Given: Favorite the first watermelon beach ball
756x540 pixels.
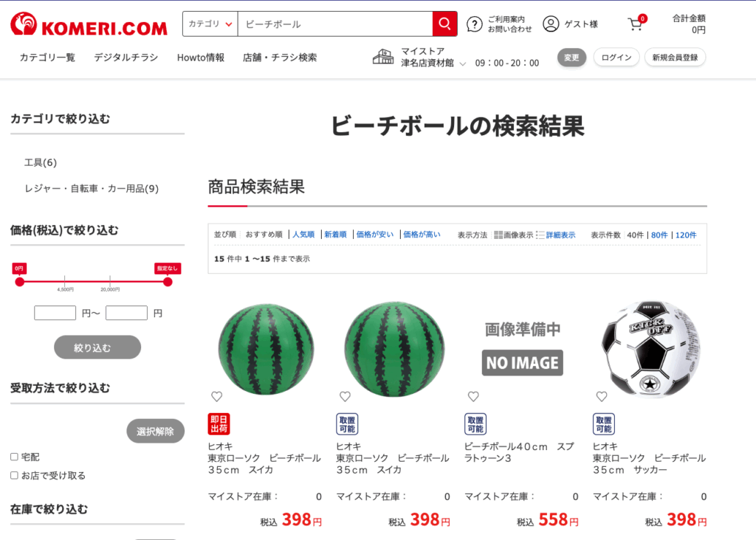Looking at the screenshot, I should point(217,396).
